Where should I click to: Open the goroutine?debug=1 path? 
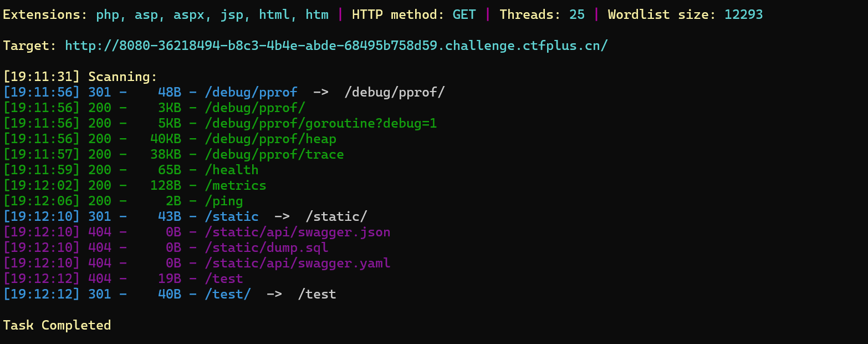click(x=321, y=123)
